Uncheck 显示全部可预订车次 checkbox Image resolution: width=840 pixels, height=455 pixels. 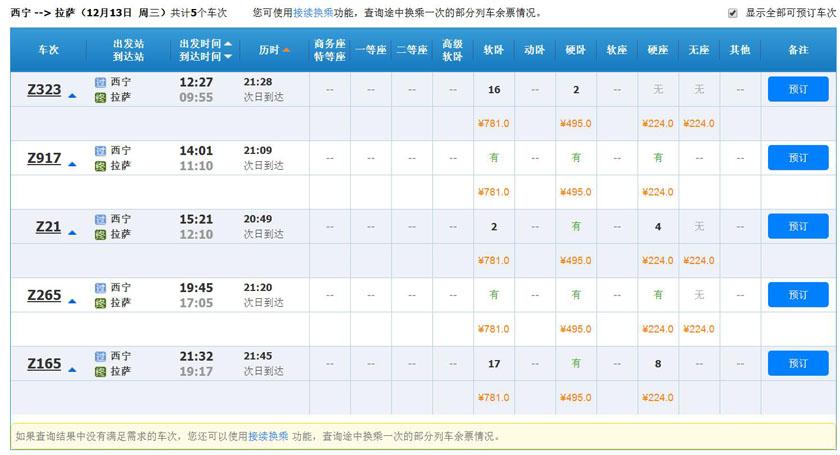(x=732, y=13)
